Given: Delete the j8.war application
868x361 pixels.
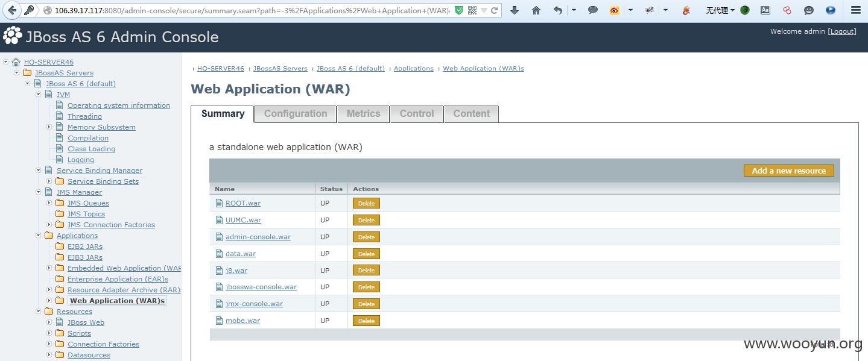Looking at the screenshot, I should (366, 270).
